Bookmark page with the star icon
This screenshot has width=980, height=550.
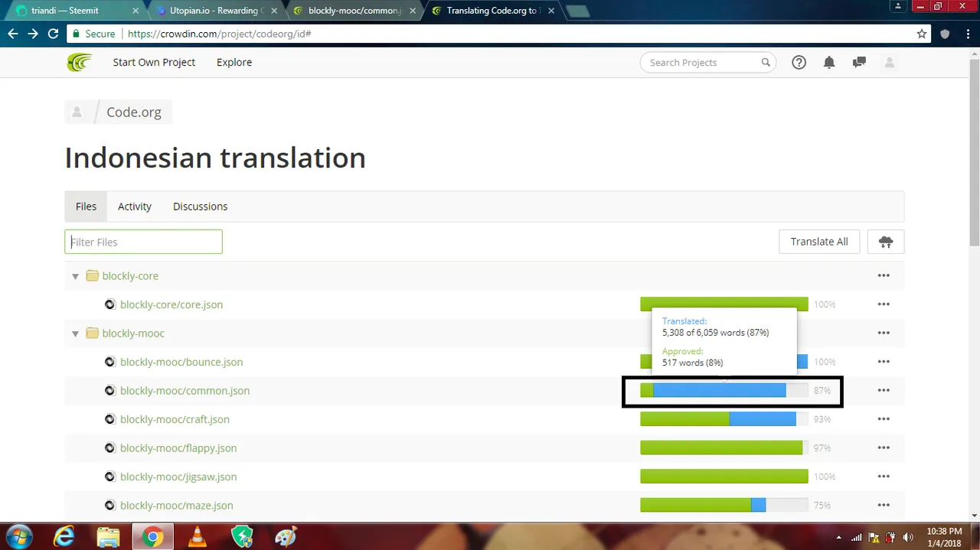(922, 34)
